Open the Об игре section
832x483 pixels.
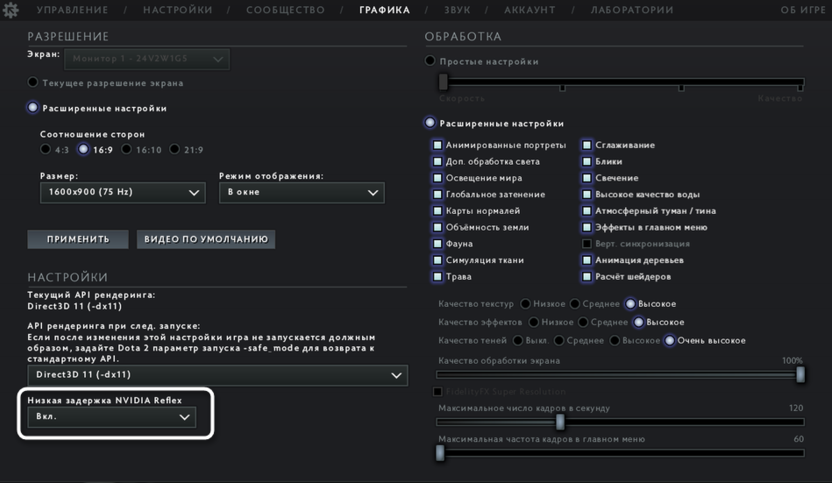tap(802, 10)
